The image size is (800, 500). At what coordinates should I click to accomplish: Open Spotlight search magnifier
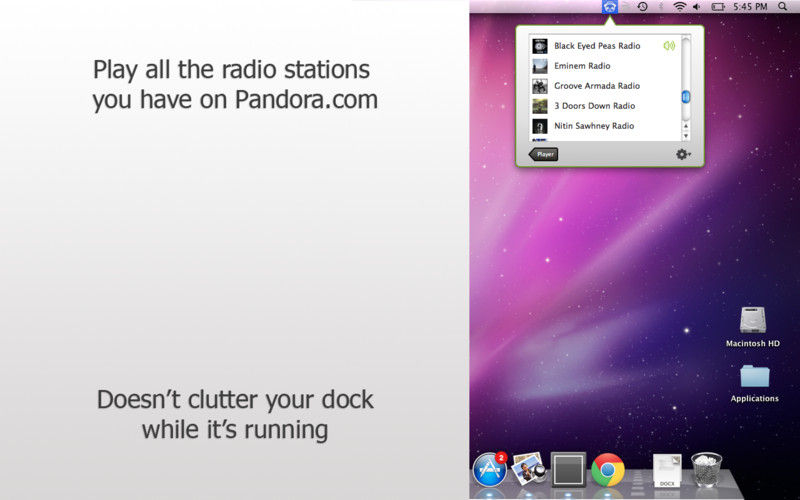tap(782, 7)
